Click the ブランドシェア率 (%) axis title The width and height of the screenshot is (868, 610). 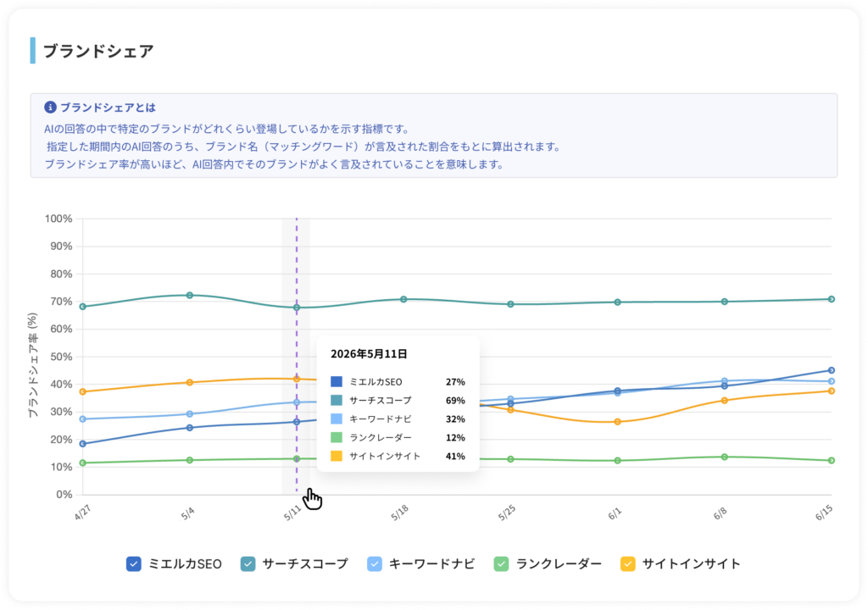click(33, 365)
